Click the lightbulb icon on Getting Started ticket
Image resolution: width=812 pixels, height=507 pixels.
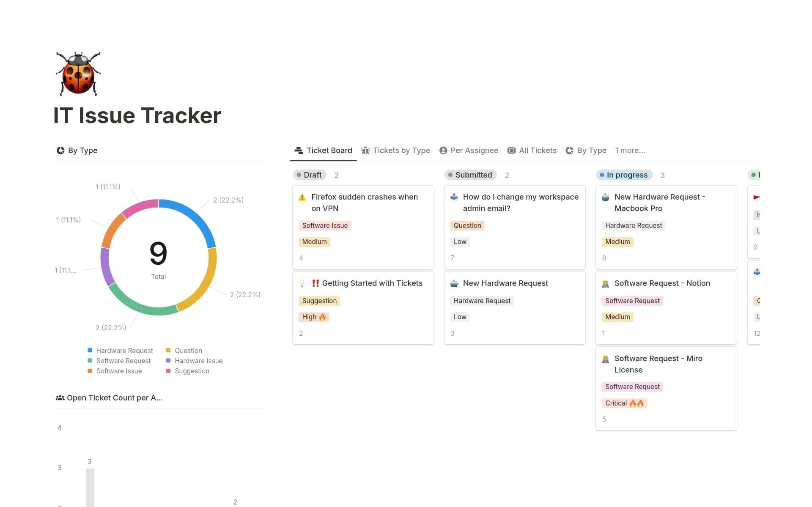(x=302, y=284)
